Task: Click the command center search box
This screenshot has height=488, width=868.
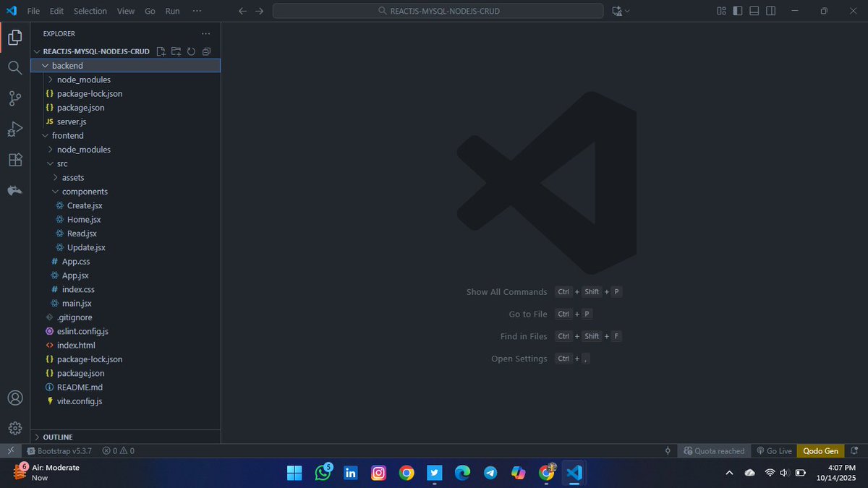Action: click(x=438, y=11)
